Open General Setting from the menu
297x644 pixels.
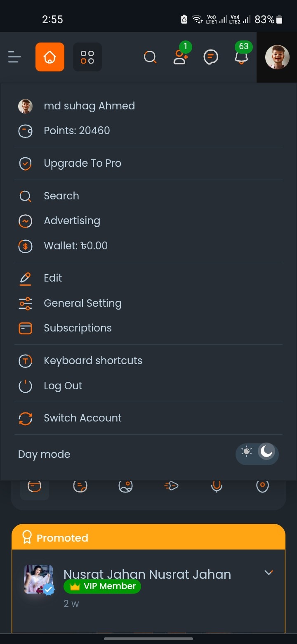click(x=82, y=303)
